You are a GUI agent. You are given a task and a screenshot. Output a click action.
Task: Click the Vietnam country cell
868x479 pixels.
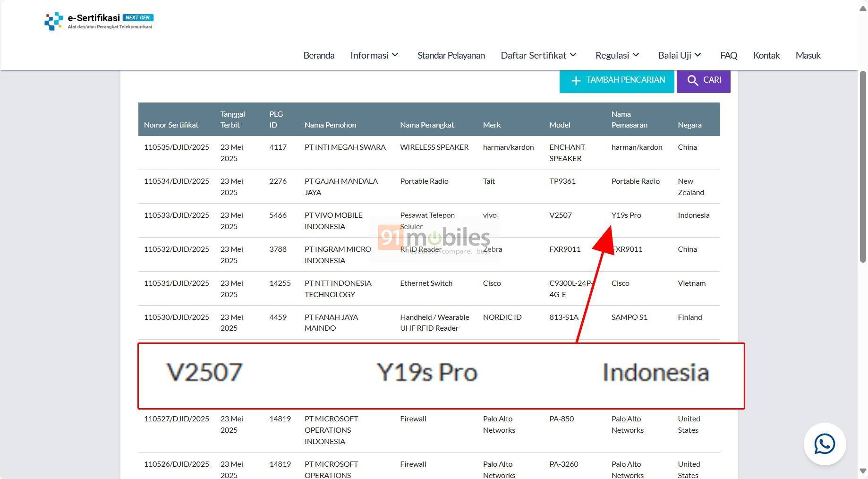tap(691, 283)
